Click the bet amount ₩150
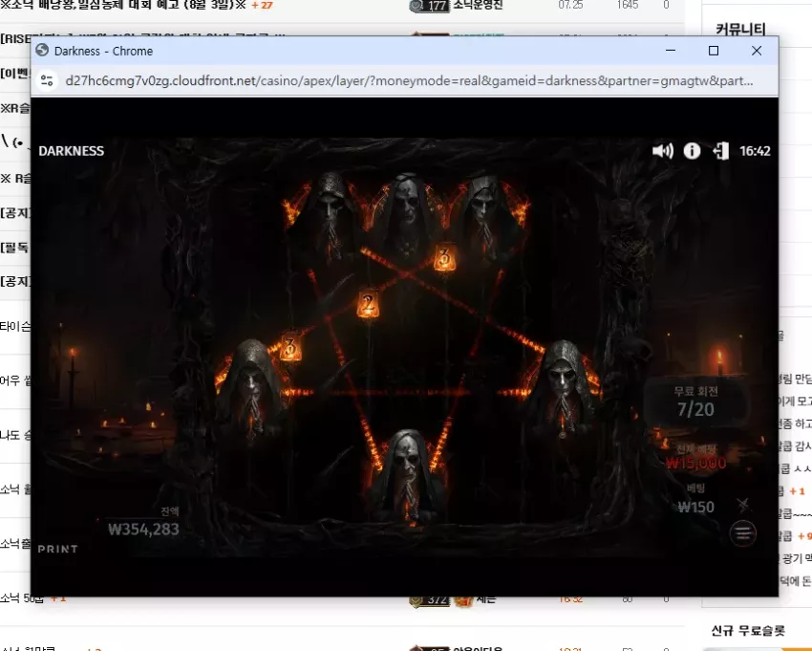The height and width of the screenshot is (651, 812). (x=696, y=507)
